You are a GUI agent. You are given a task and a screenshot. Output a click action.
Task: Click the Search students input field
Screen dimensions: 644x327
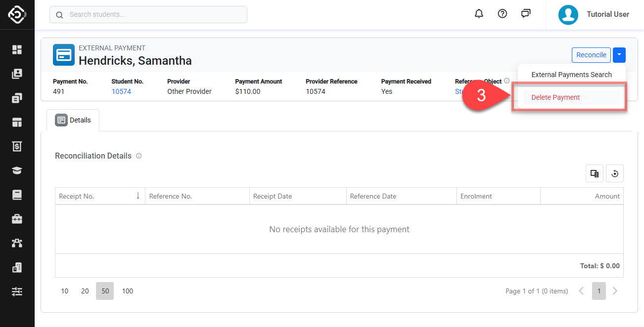click(148, 15)
